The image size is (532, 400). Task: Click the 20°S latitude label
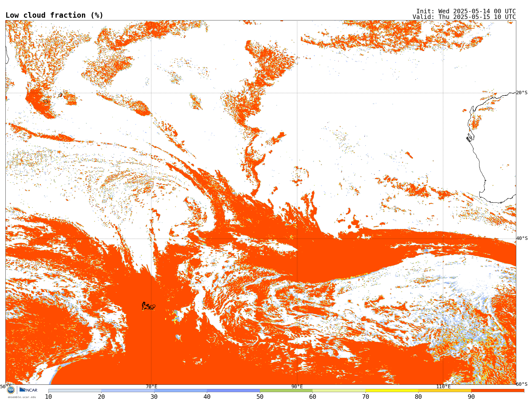[x=522, y=93]
